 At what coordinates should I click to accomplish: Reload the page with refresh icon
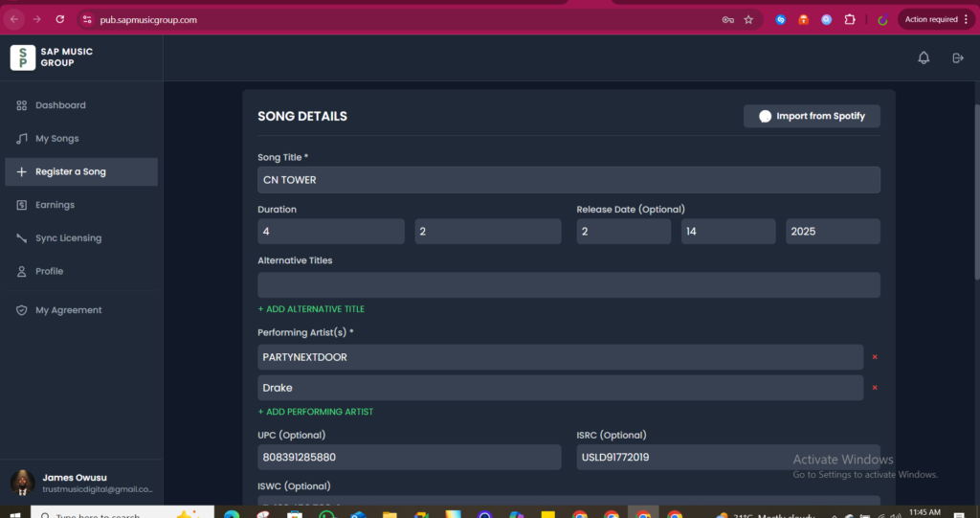pos(60,19)
